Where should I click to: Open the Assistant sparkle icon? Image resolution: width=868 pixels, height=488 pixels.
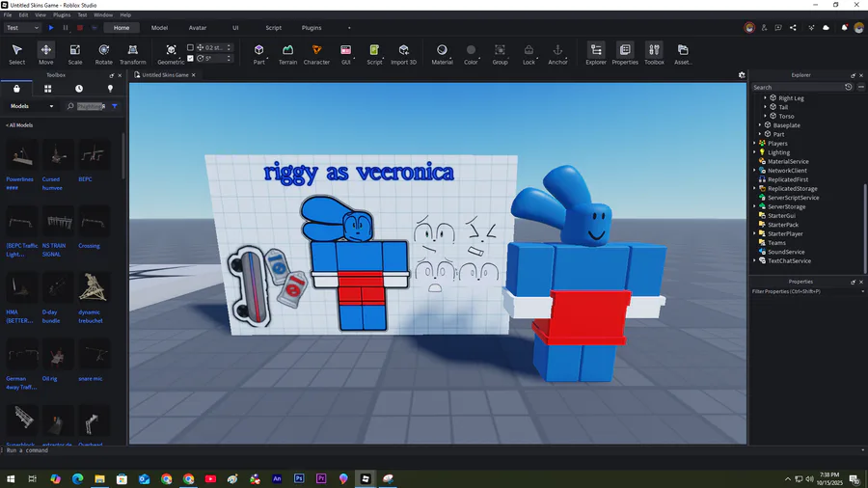811,28
